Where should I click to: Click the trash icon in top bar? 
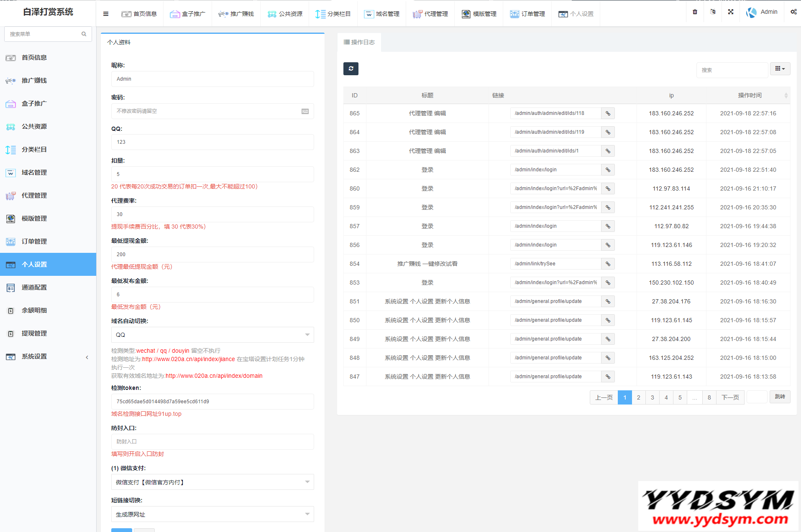tap(695, 12)
